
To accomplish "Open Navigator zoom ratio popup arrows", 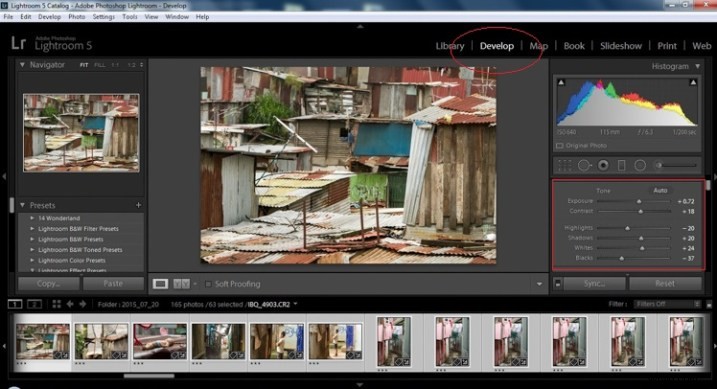I will coord(141,65).
